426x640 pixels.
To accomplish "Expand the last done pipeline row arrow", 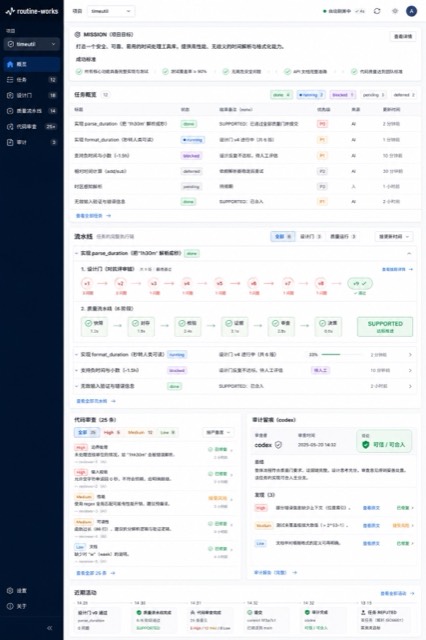I will [410, 386].
